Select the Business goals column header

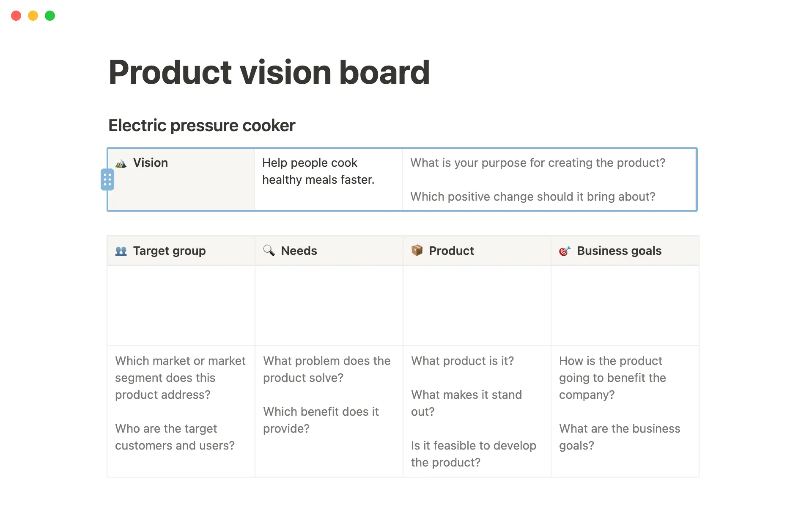pyautogui.click(x=619, y=251)
